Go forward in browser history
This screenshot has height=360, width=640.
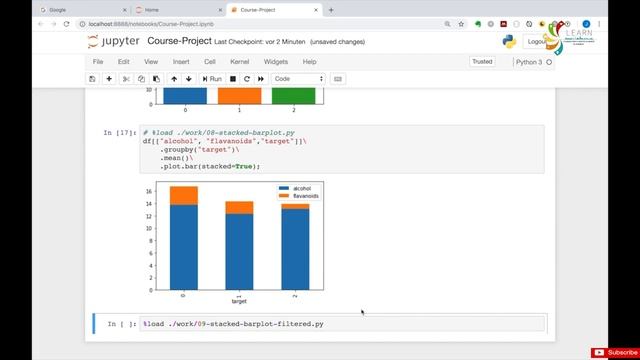pos(53,24)
